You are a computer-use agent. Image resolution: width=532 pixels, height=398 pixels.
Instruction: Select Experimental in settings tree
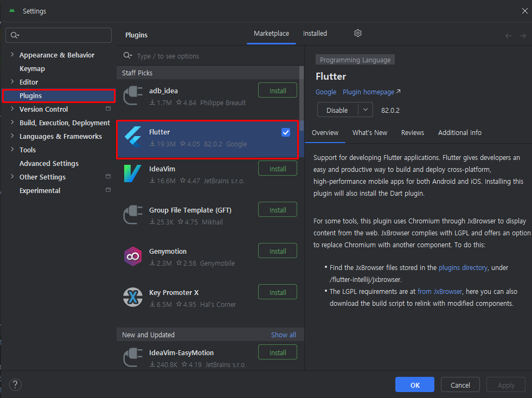(40, 191)
